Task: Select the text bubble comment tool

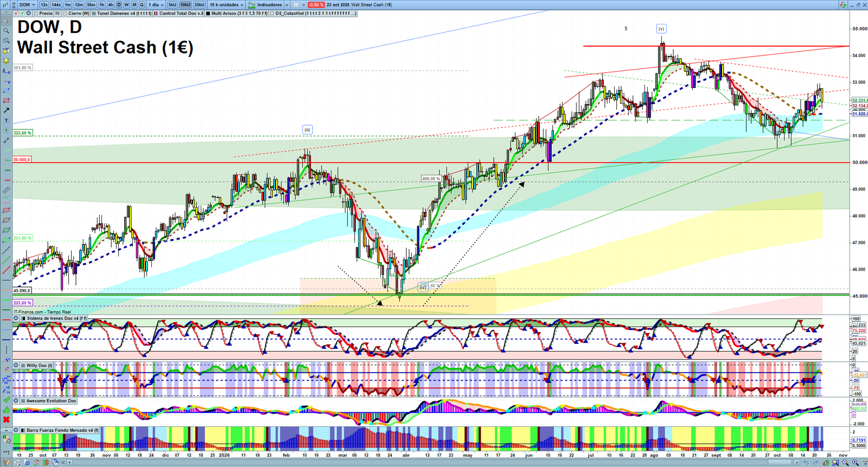Action: [x=6, y=130]
